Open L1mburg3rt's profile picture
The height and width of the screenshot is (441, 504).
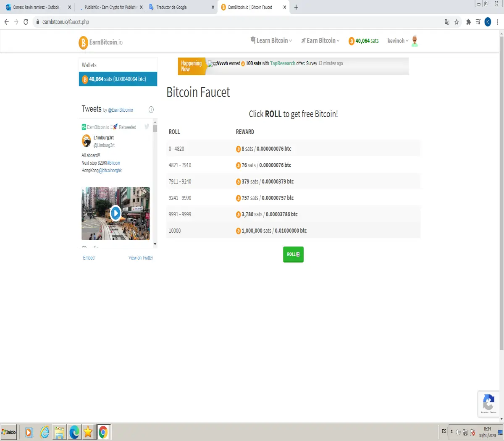87,141
